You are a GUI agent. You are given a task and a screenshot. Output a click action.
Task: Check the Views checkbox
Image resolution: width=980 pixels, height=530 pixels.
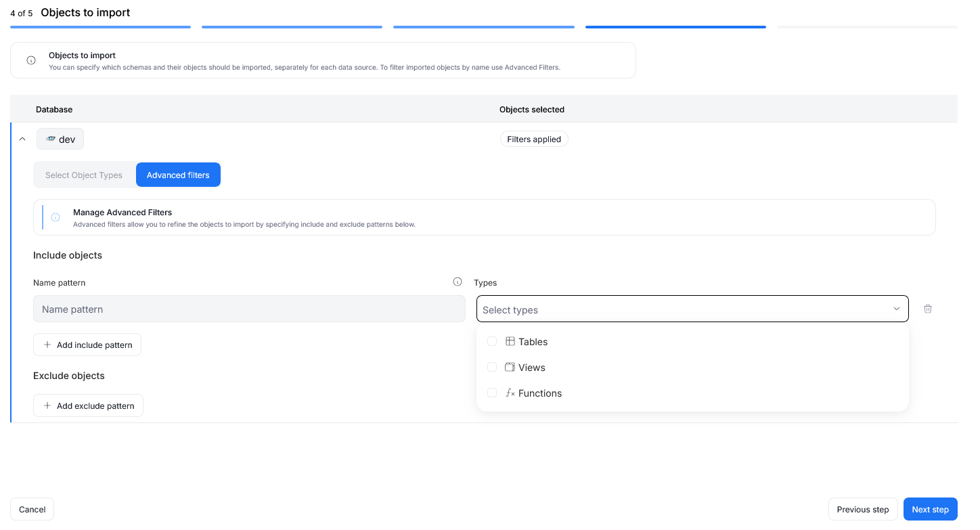coord(492,367)
